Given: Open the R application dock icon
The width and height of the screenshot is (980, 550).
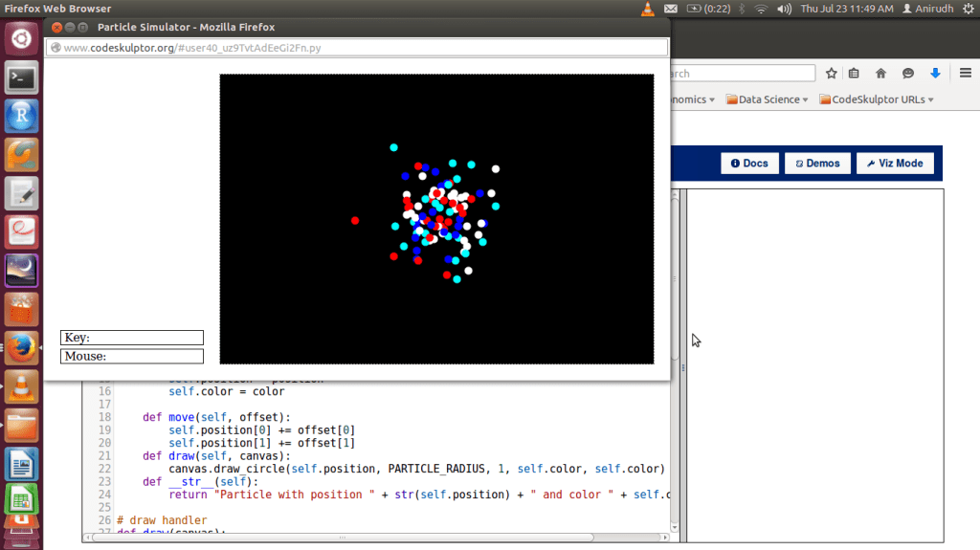Looking at the screenshot, I should click(21, 117).
